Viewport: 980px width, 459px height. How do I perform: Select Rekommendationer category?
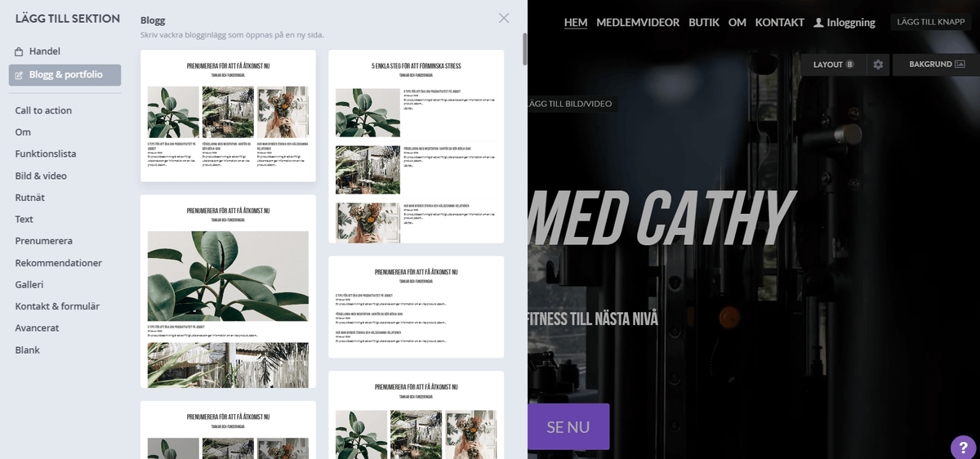pos(59,263)
